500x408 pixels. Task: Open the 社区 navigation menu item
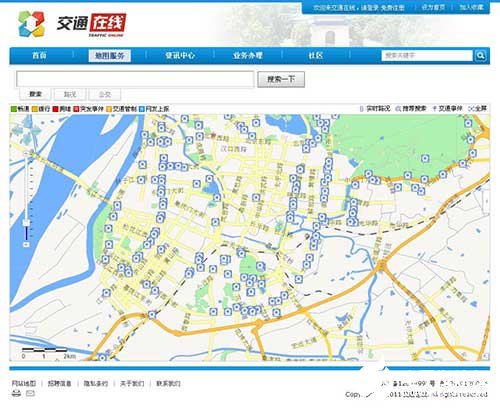315,55
